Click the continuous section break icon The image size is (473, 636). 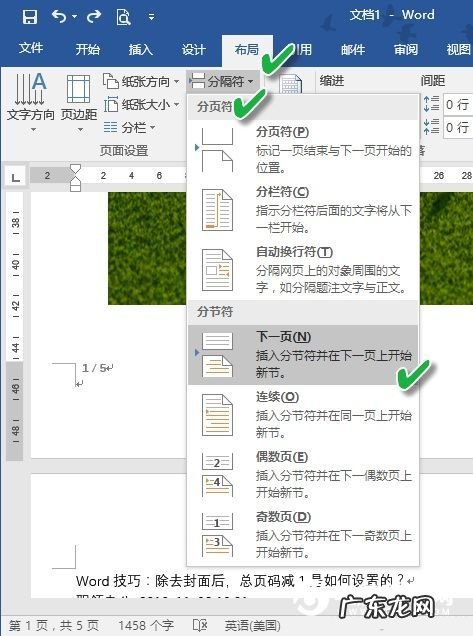click(217, 415)
